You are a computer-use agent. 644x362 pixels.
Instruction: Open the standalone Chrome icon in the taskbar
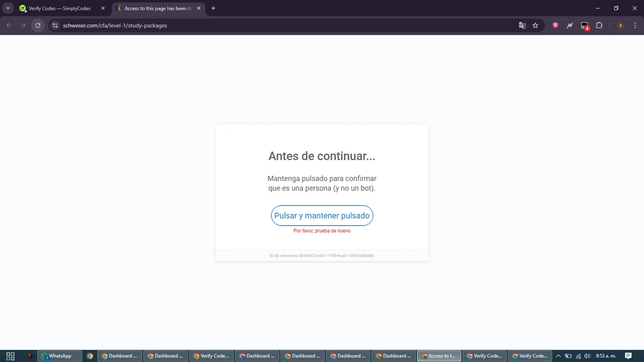point(90,356)
